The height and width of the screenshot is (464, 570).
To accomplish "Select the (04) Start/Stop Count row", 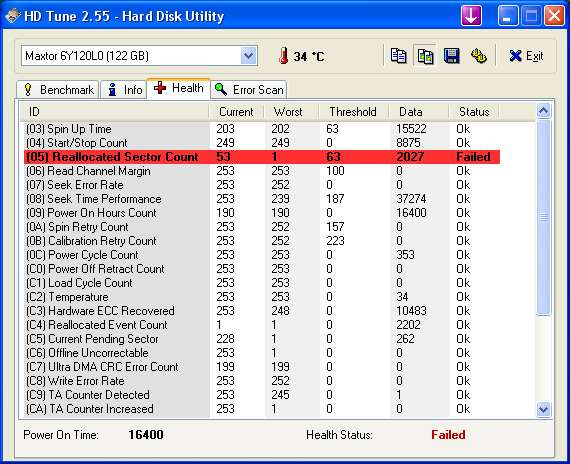I will [262, 143].
